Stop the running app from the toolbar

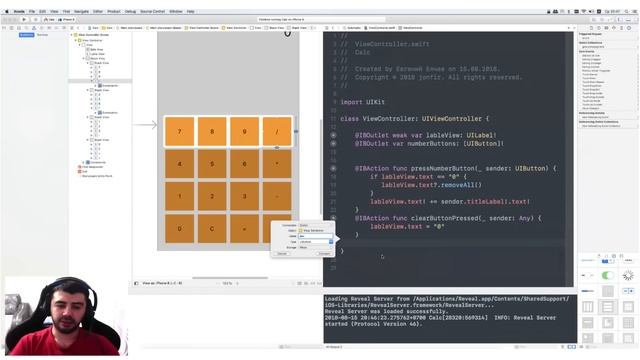point(35,19)
